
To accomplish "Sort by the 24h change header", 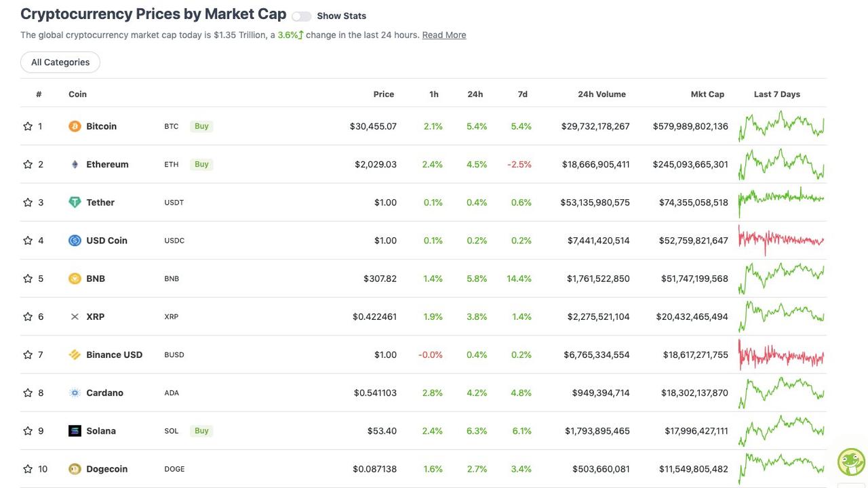I will (x=475, y=94).
